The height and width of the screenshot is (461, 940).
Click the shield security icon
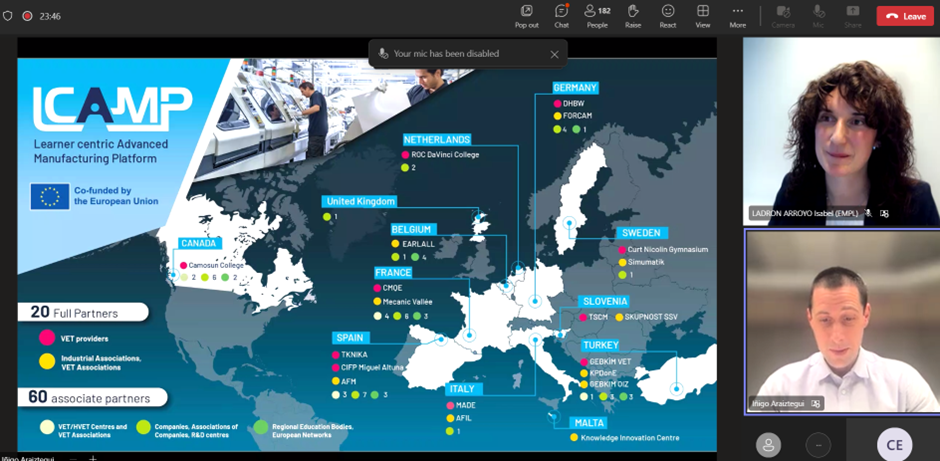(9, 16)
